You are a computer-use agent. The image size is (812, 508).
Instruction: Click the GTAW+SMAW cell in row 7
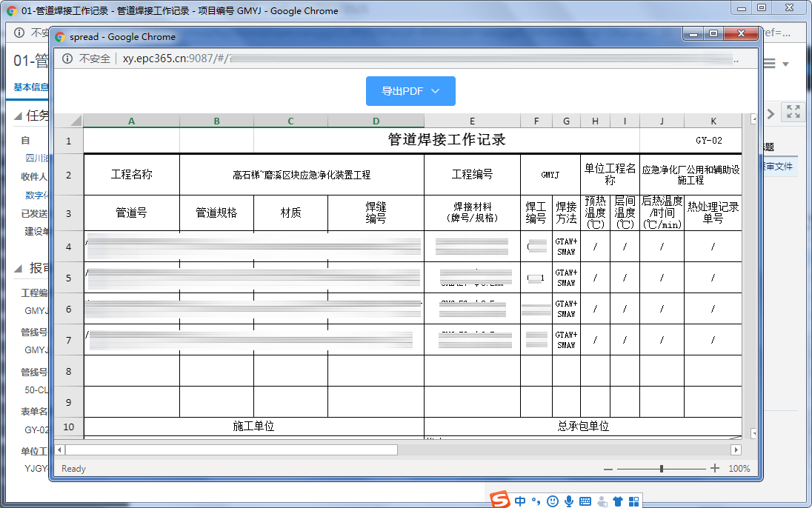567,340
